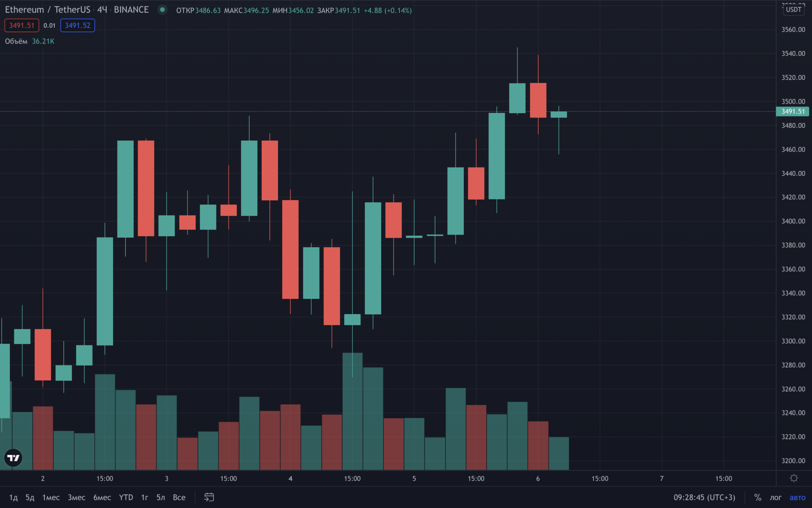Select the 6мес time range
This screenshot has width=812, height=508.
102,497
